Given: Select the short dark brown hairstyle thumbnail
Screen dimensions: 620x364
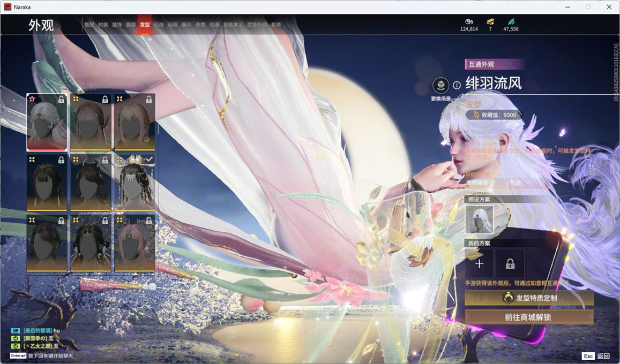Looking at the screenshot, I should [x=47, y=244].
